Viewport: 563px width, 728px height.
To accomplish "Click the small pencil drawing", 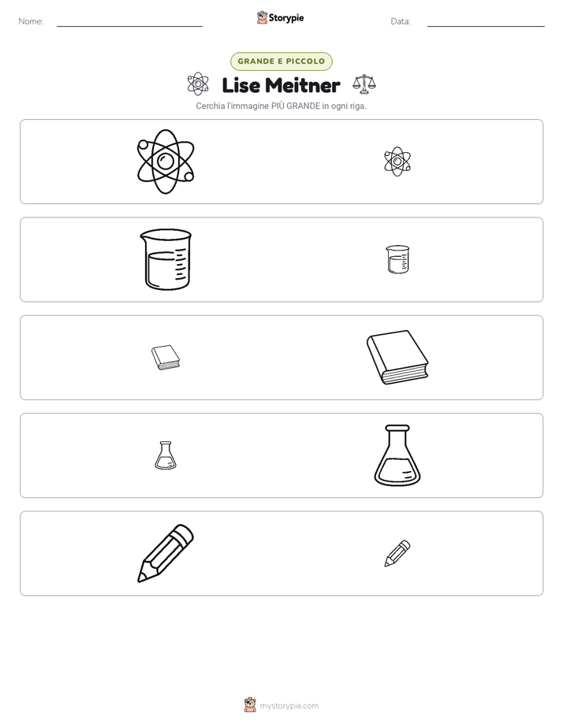I will coord(397,553).
